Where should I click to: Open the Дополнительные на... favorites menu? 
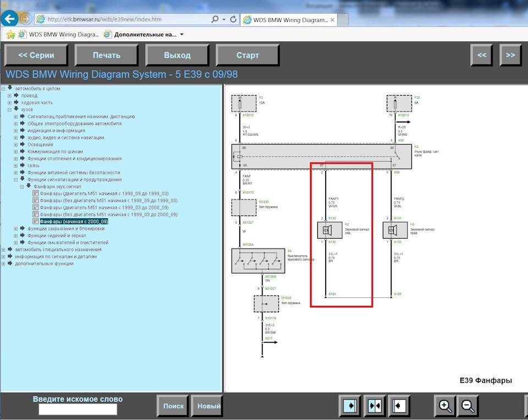coord(144,34)
